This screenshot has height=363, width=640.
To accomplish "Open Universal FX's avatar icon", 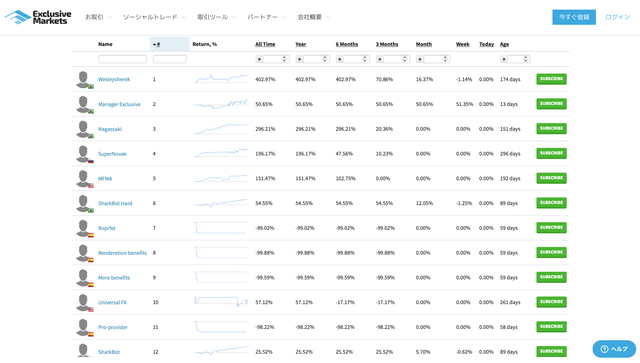I will tap(84, 303).
